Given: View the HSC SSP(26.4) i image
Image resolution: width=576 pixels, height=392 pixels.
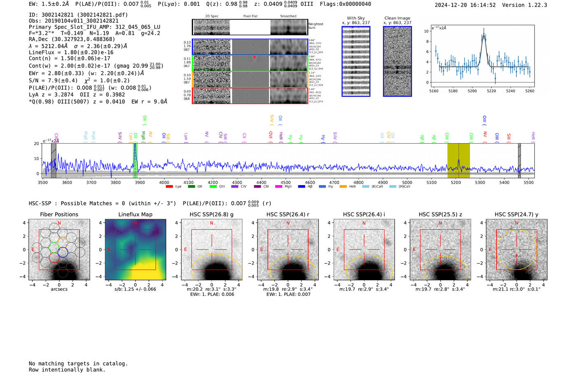Looking at the screenshot, I should [364, 249].
